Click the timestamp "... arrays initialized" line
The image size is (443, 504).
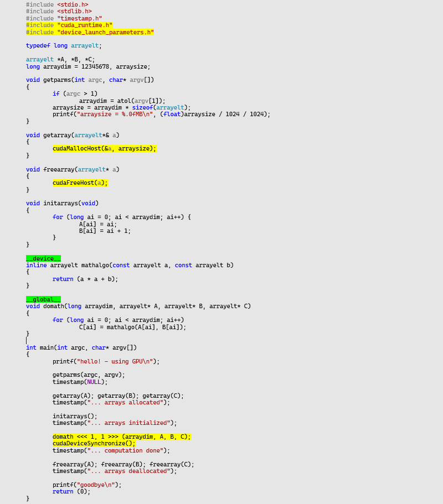(115, 423)
